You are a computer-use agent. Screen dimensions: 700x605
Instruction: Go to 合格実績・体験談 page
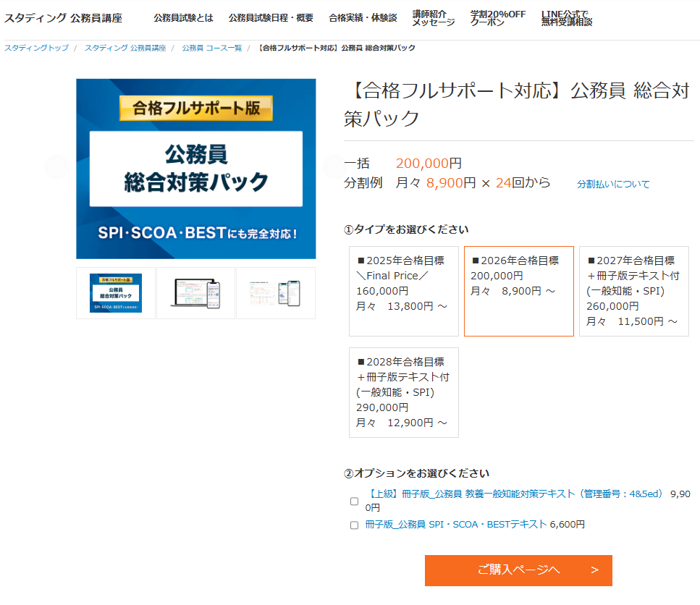pos(363,18)
